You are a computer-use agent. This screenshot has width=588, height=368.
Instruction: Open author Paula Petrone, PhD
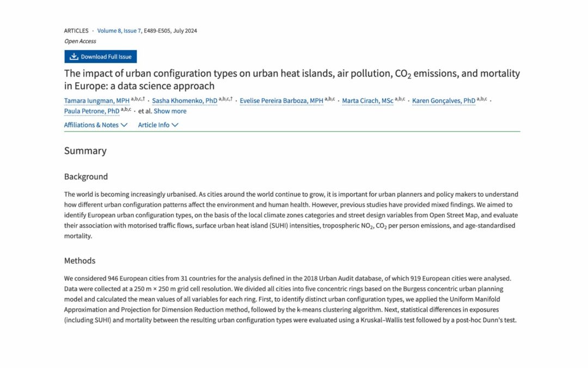[x=92, y=111]
